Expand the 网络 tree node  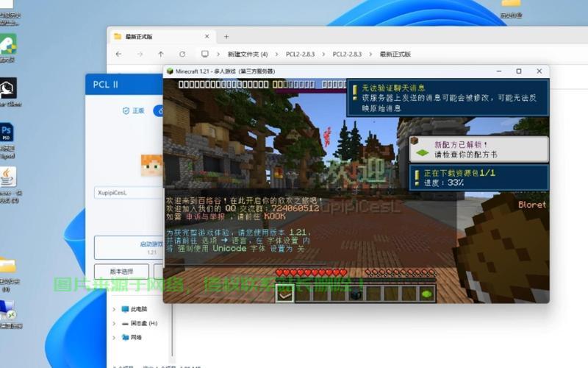click(x=114, y=338)
